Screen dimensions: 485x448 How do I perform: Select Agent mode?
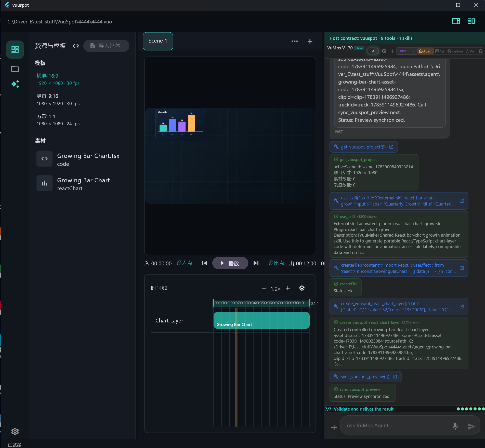[x=426, y=51]
